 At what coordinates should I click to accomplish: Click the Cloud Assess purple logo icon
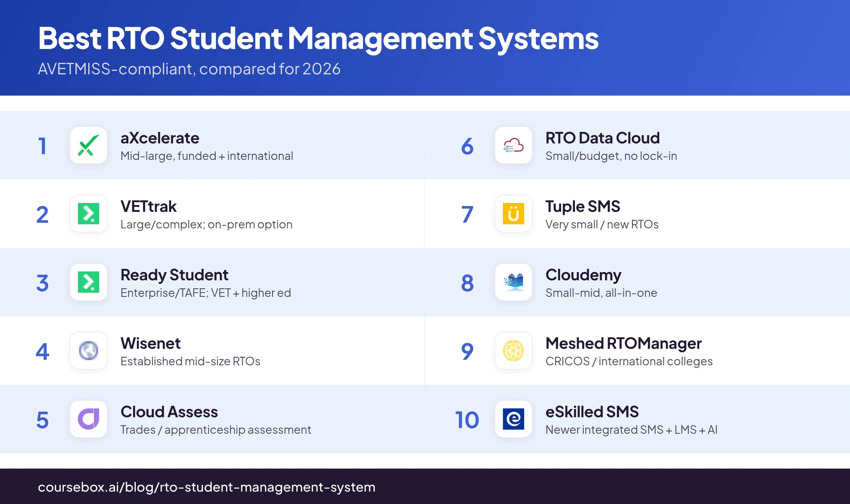pyautogui.click(x=88, y=419)
